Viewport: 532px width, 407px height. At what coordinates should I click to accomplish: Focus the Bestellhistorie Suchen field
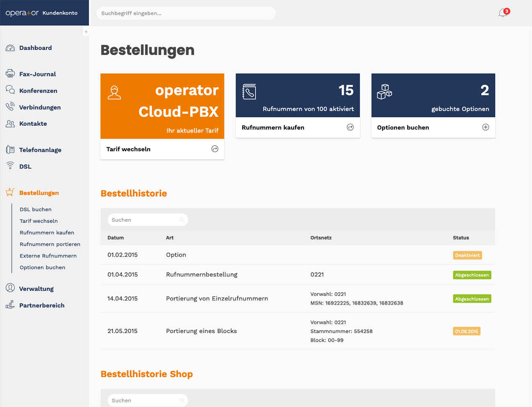point(148,220)
